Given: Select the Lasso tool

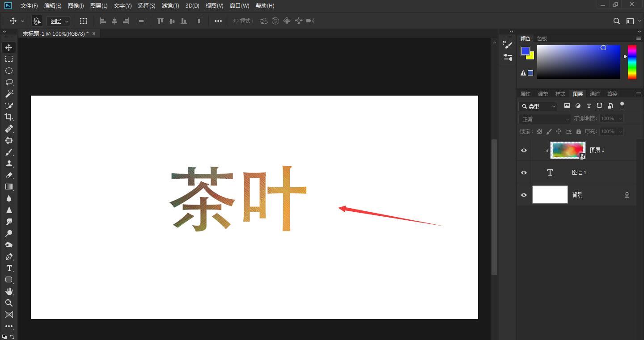Looking at the screenshot, I should coord(9,82).
